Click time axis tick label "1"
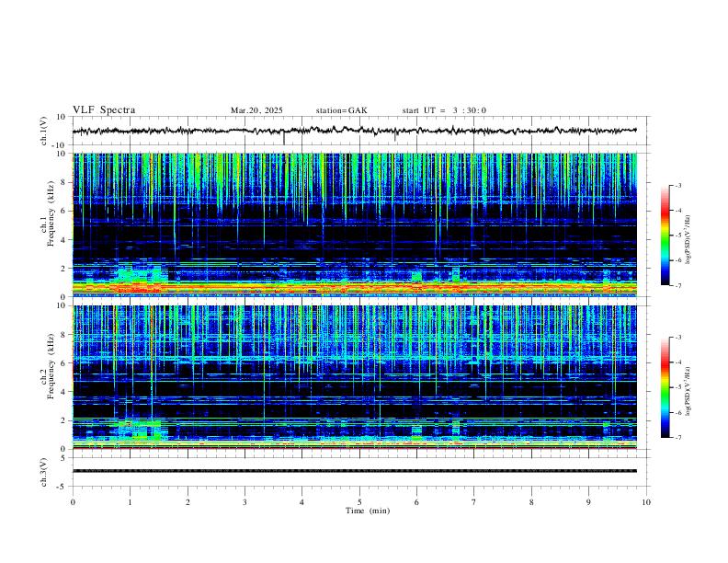Viewport: 728px width, 563px height. pos(130,502)
